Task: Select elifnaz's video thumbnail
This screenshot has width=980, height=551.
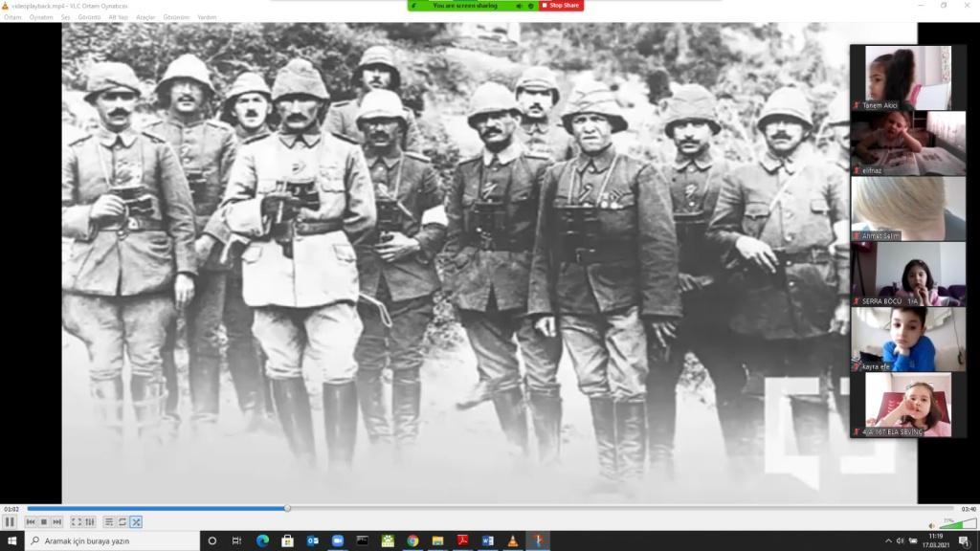Action: [x=909, y=143]
